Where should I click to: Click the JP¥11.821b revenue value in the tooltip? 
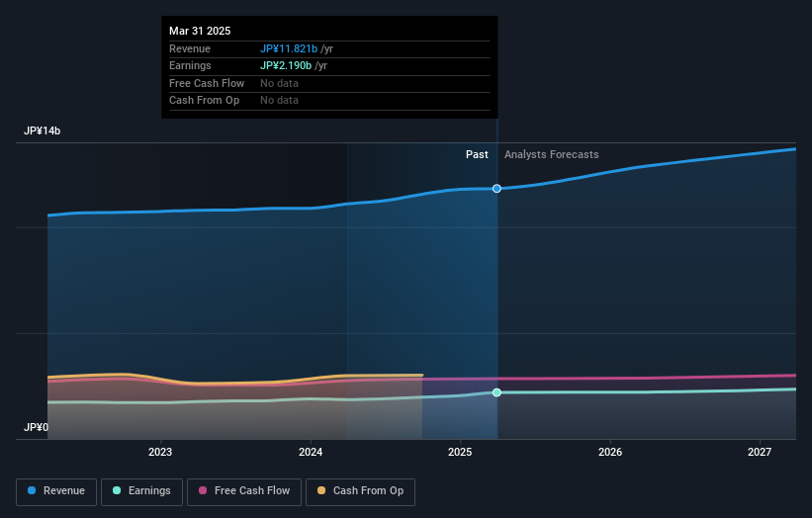pos(289,48)
